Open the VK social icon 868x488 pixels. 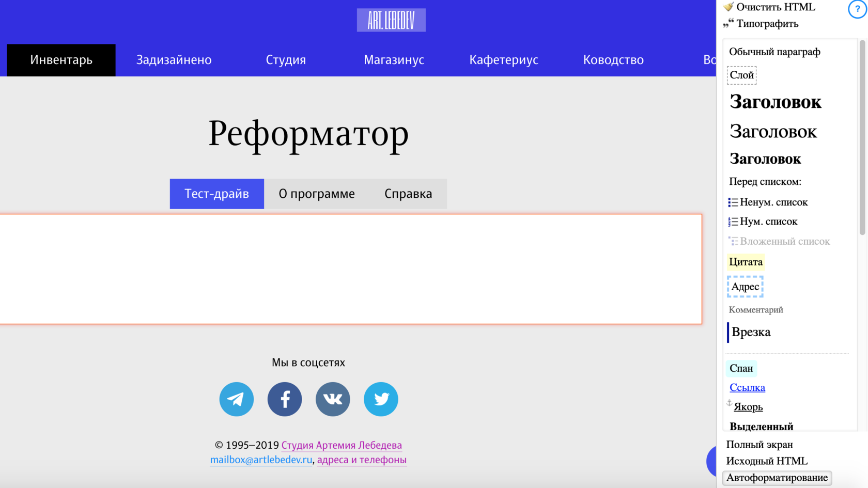(333, 399)
